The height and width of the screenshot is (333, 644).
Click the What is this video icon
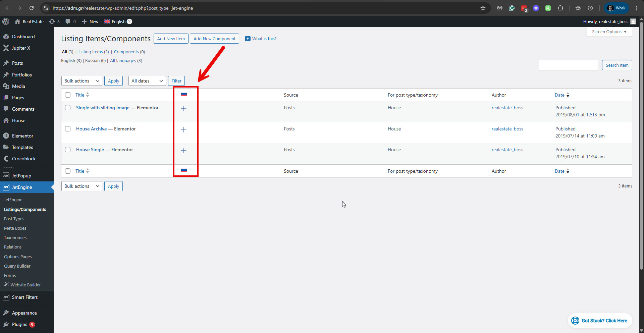pos(248,39)
